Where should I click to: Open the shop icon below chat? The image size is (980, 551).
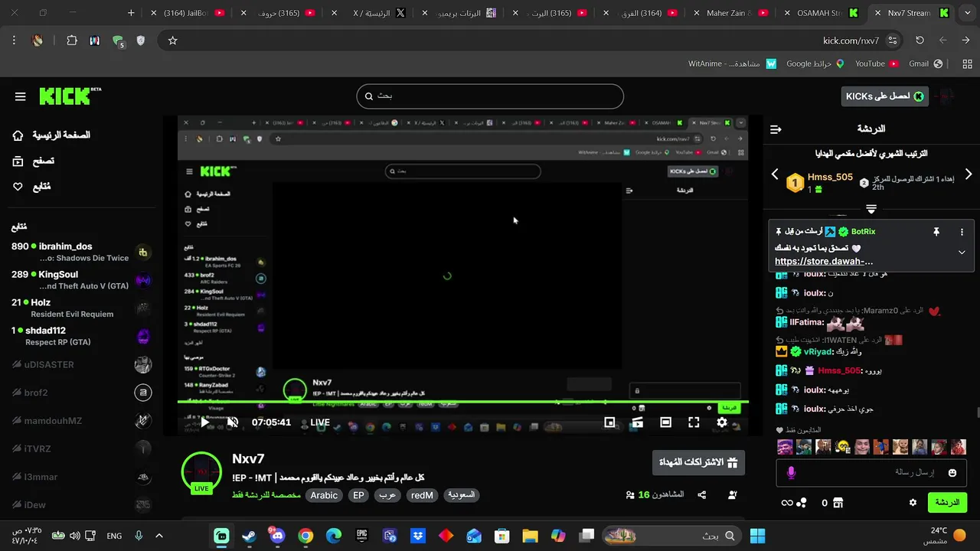[838, 503]
